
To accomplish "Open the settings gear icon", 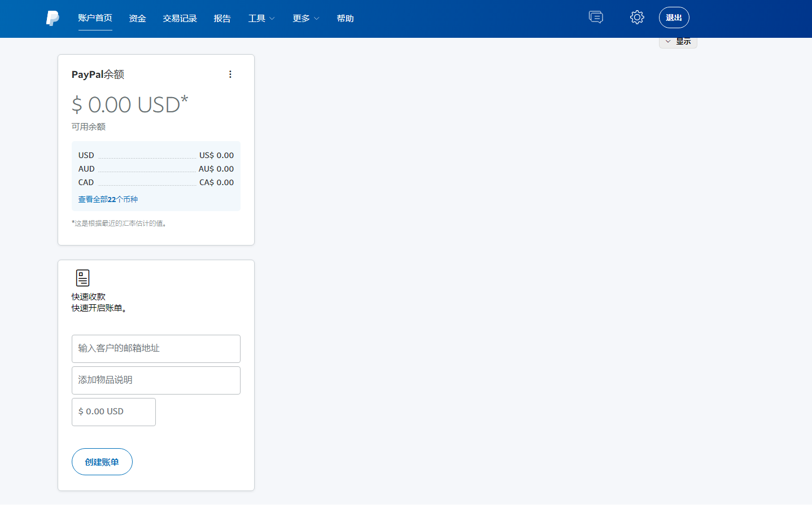I will 637,17.
